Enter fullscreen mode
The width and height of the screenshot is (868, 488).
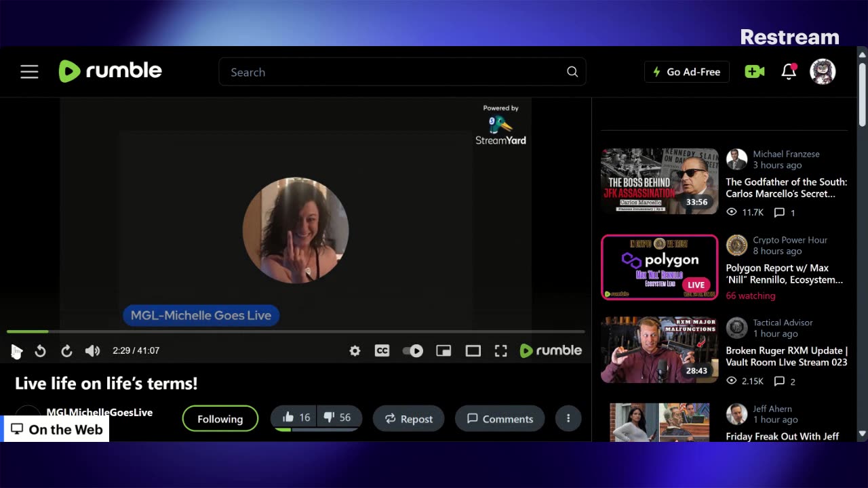[x=500, y=350]
